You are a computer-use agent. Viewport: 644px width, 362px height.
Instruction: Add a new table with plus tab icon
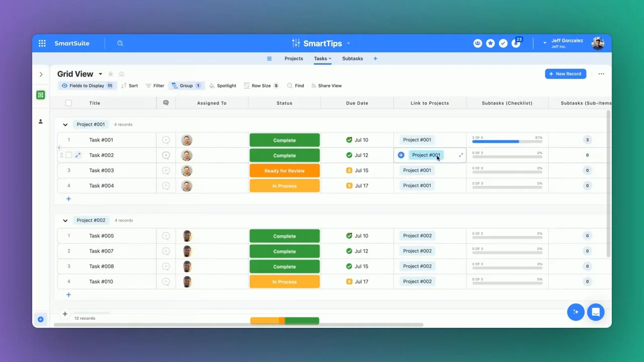(375, 59)
